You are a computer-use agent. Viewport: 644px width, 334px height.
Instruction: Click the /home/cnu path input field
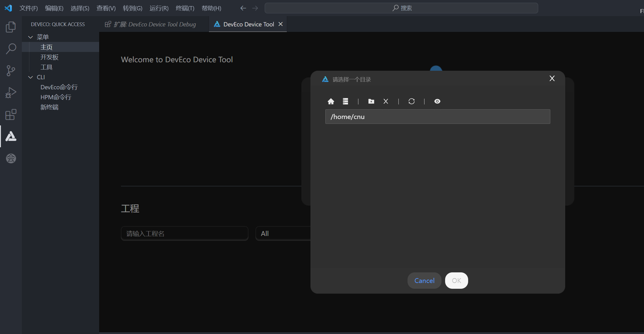click(x=438, y=117)
